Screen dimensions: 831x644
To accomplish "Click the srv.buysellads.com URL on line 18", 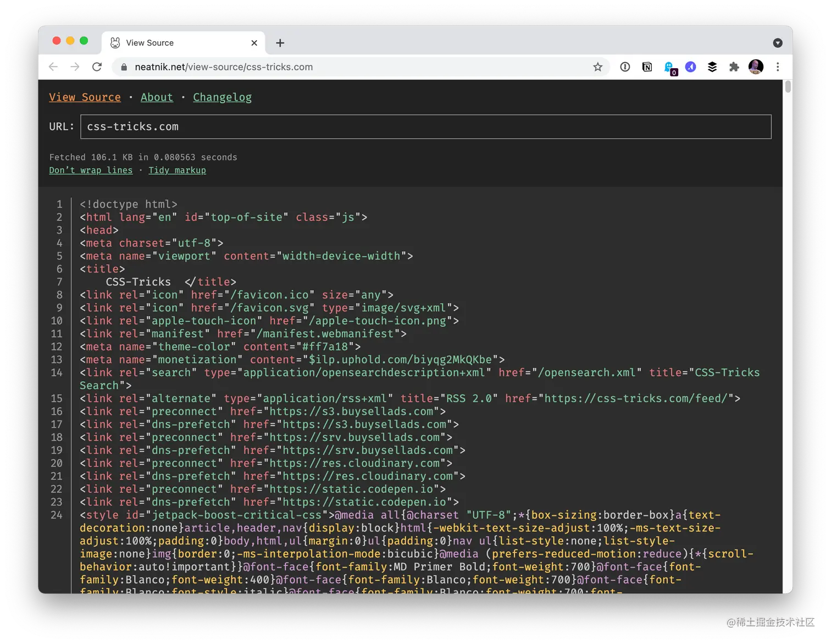I will (x=354, y=437).
